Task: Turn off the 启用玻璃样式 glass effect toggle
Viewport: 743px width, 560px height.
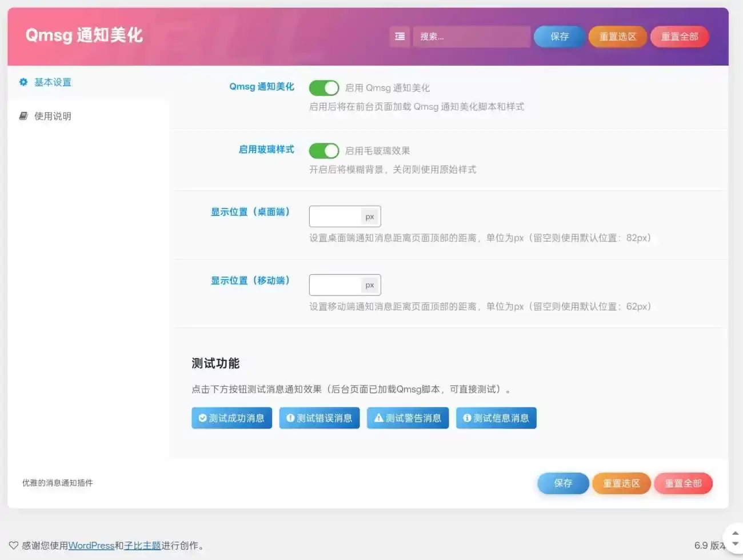Action: [x=324, y=150]
